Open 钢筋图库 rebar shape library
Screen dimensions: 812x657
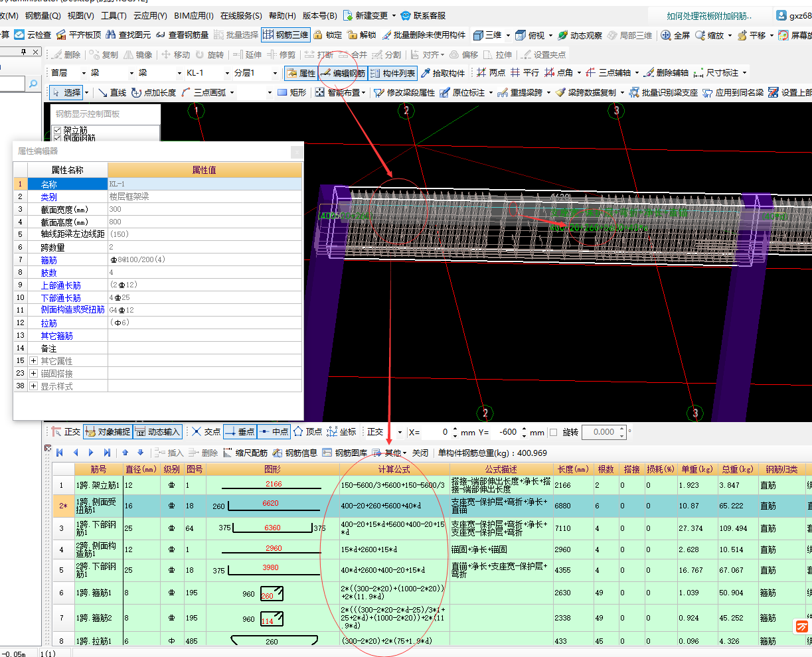345,453
